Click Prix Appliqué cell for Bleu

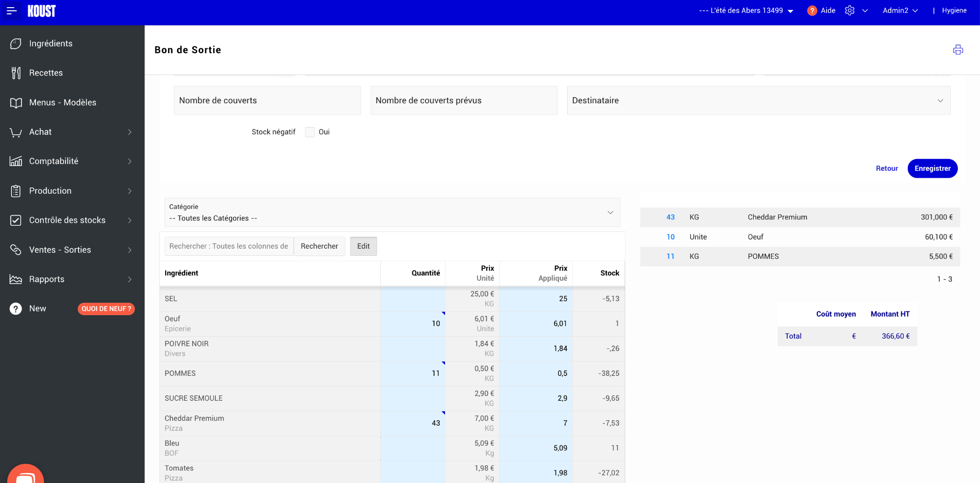tap(536, 448)
